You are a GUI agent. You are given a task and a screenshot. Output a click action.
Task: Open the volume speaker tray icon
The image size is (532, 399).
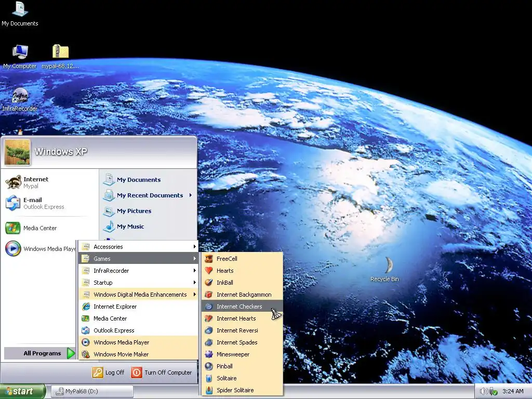(x=483, y=391)
